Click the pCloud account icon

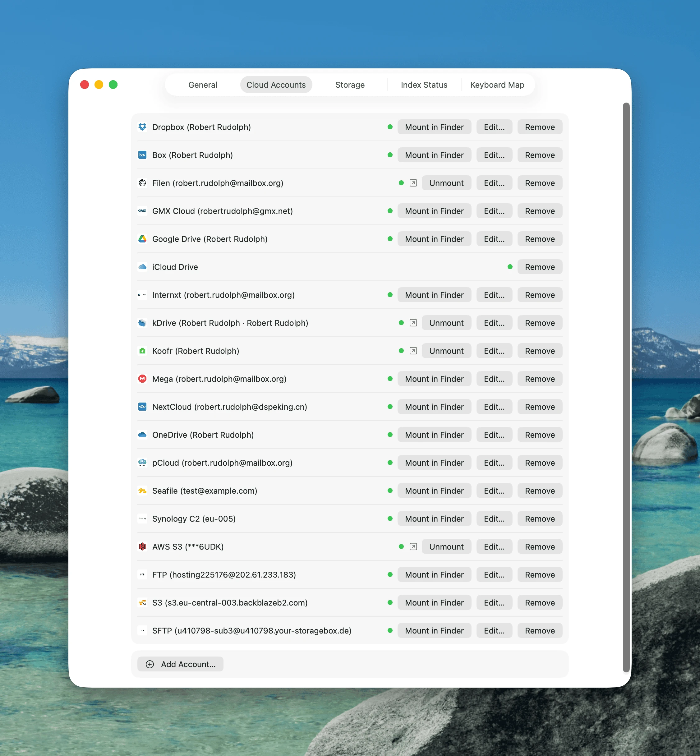pyautogui.click(x=142, y=463)
